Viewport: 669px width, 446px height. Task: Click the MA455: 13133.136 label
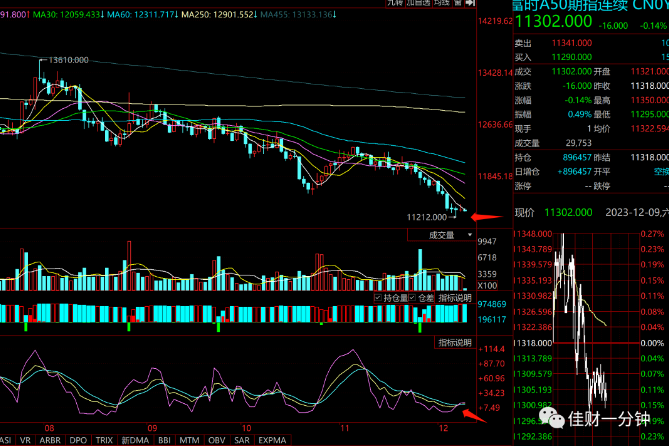coord(298,15)
